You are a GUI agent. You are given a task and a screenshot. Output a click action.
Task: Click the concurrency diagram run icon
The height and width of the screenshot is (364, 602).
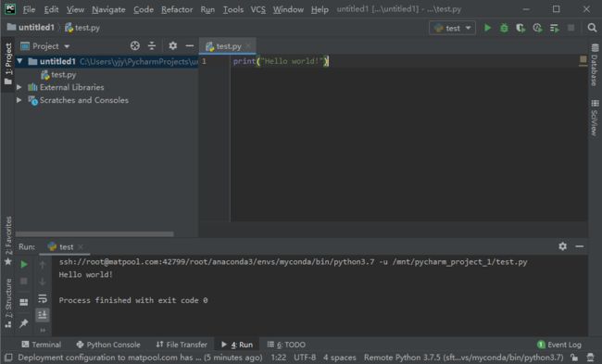point(555,28)
